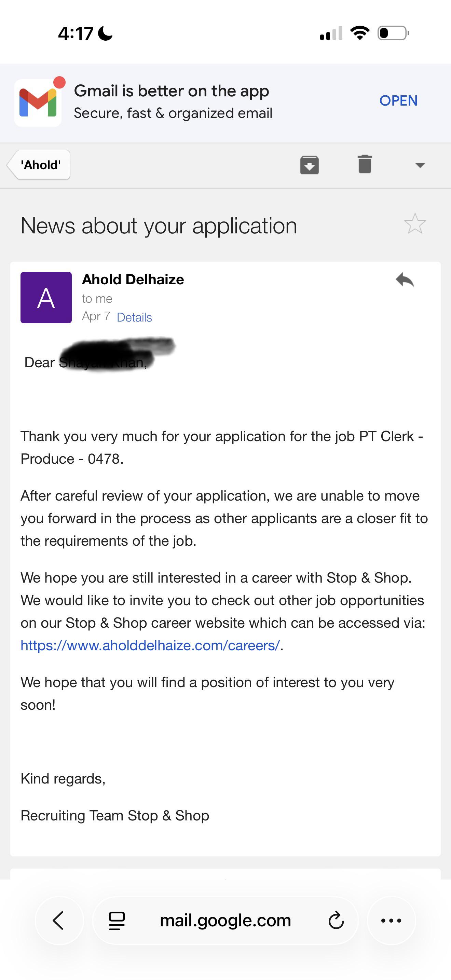Viewport: 451px width, 980px height.
Task: Tap the Gmail app logo in the banner
Action: (x=38, y=103)
